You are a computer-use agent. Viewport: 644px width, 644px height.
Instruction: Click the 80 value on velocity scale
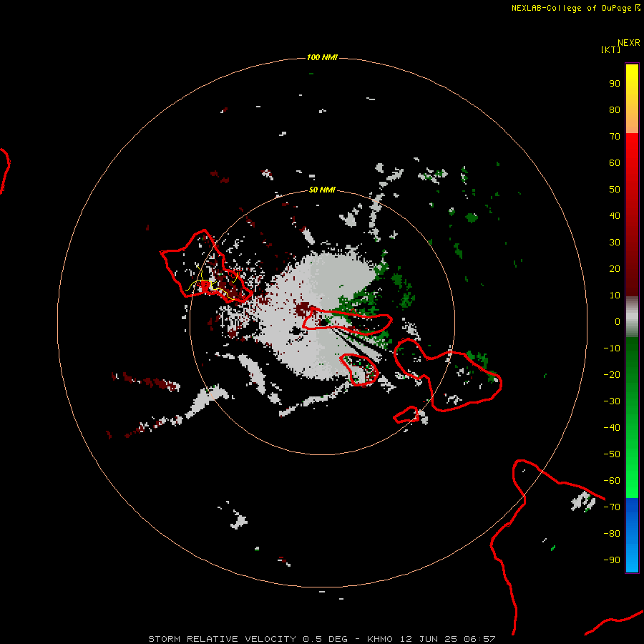pos(615,110)
